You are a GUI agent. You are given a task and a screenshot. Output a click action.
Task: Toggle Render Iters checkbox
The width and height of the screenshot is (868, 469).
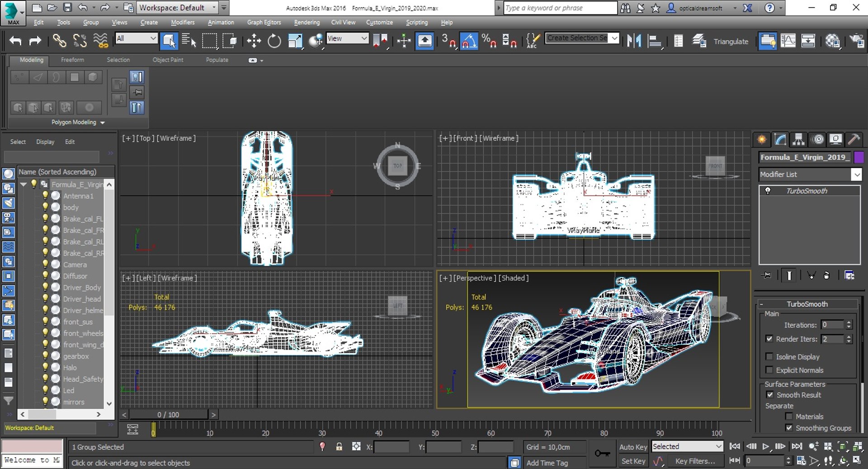tap(769, 339)
